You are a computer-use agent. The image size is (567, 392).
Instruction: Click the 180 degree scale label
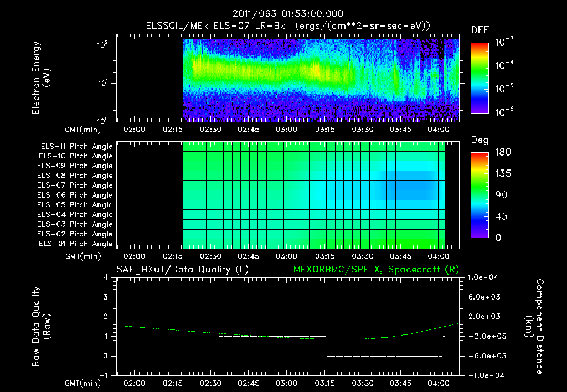[x=503, y=152]
